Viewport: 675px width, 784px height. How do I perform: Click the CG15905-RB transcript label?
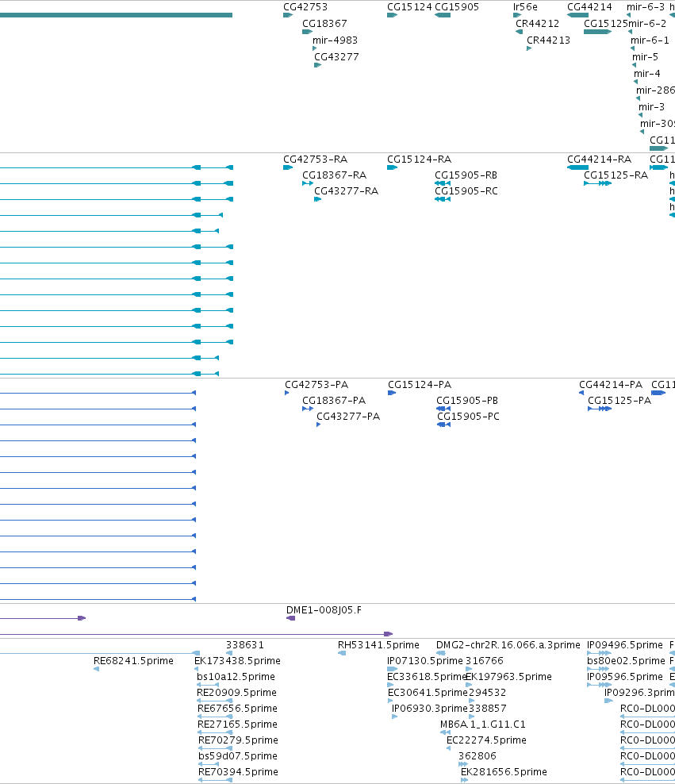point(466,175)
